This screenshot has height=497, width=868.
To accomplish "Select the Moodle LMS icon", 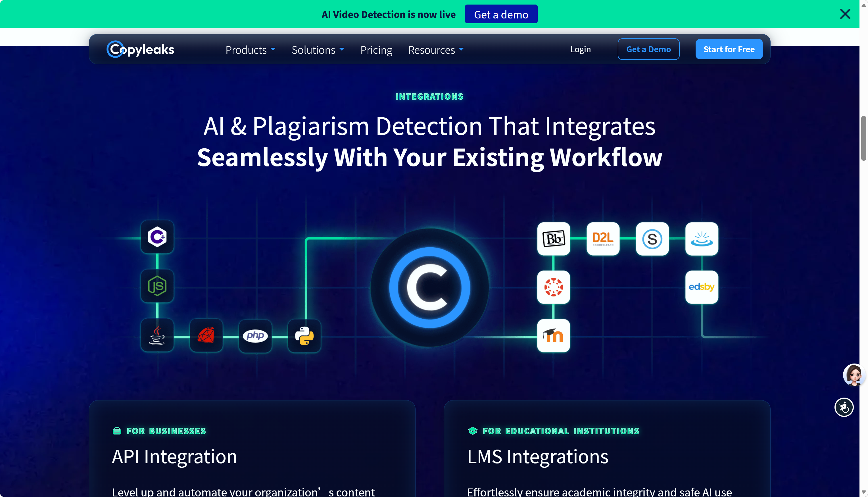I will point(554,335).
